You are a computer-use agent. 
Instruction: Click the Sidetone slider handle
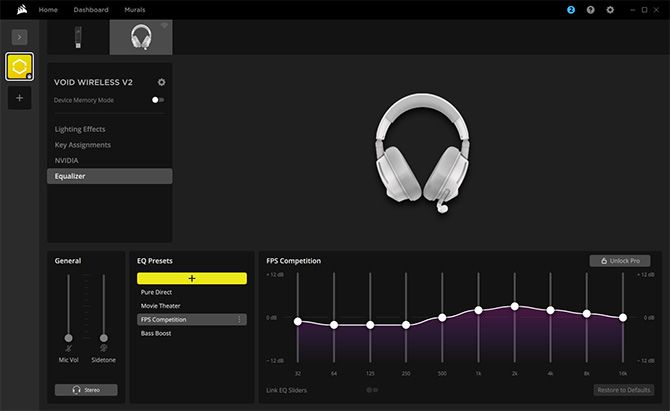point(104,338)
